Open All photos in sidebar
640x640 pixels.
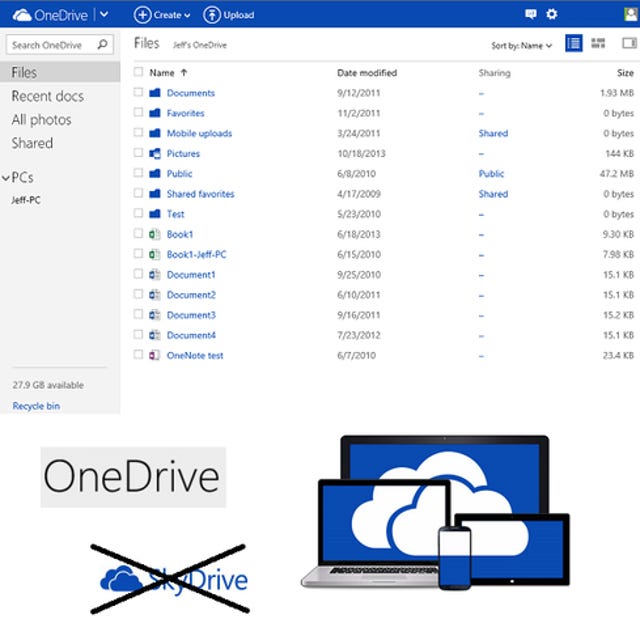[41, 120]
